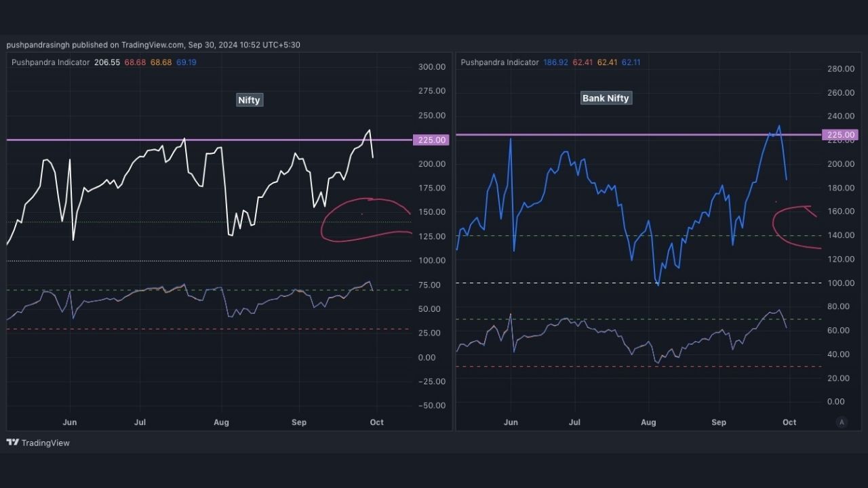The image size is (868, 488).
Task: Click the 150.00 price axis label
Action: tap(432, 212)
